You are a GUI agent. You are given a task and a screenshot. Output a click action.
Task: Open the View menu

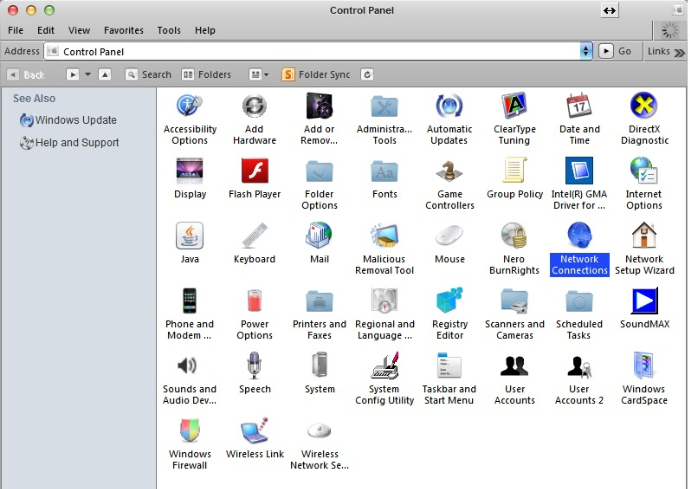click(x=79, y=30)
